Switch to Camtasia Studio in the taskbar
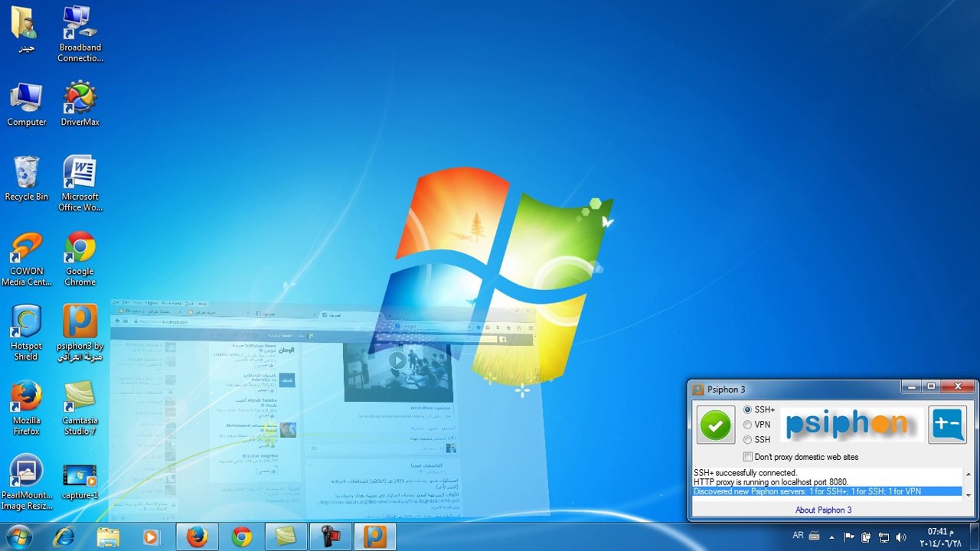980x551 pixels. tap(286, 536)
